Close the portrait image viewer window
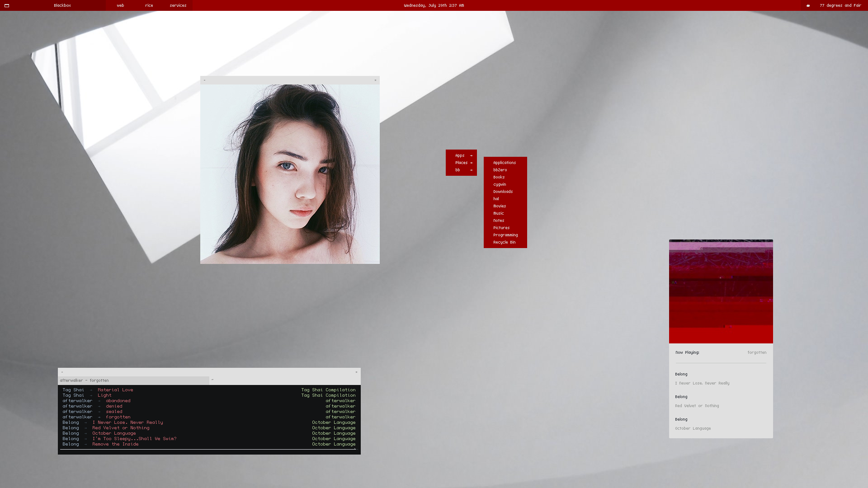The height and width of the screenshot is (488, 868). click(375, 80)
